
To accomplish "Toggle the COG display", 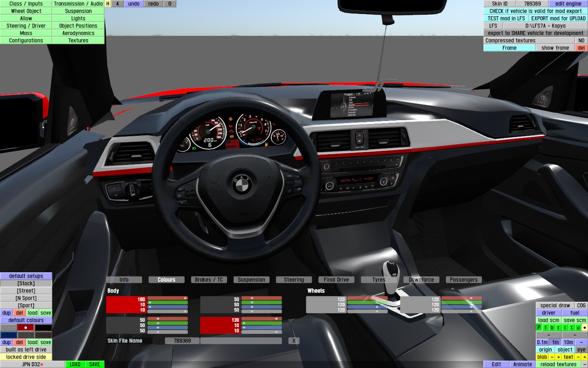I will pos(581,305).
